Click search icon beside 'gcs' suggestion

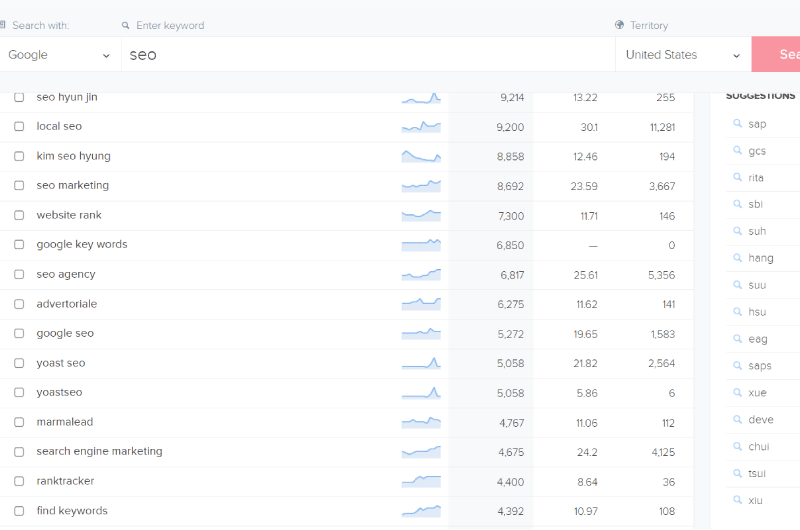coord(737,150)
